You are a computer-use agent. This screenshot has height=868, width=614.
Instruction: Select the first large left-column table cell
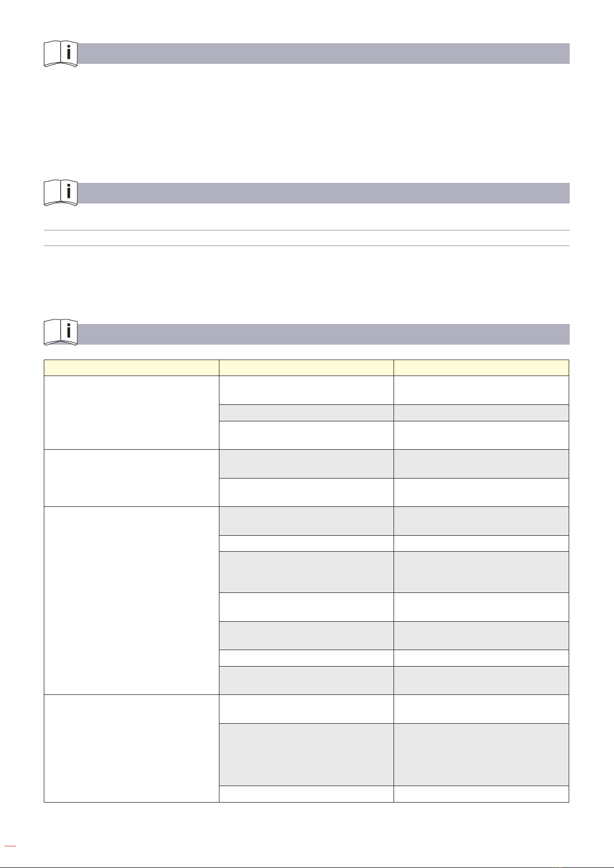[x=131, y=413]
